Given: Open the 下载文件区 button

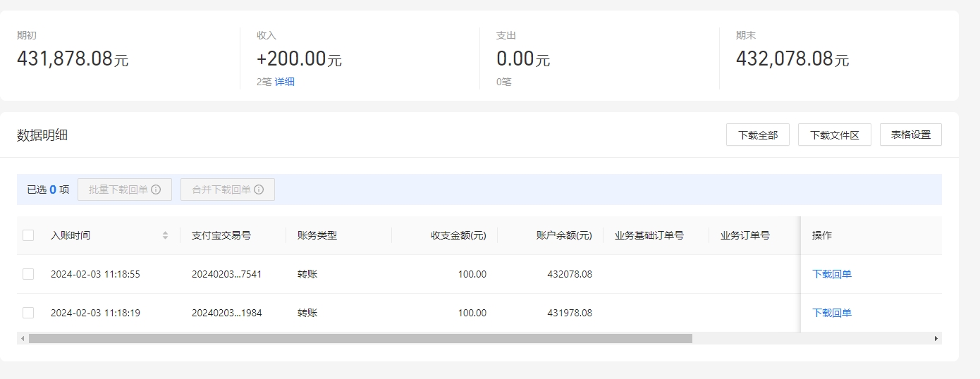Looking at the screenshot, I should tap(835, 135).
